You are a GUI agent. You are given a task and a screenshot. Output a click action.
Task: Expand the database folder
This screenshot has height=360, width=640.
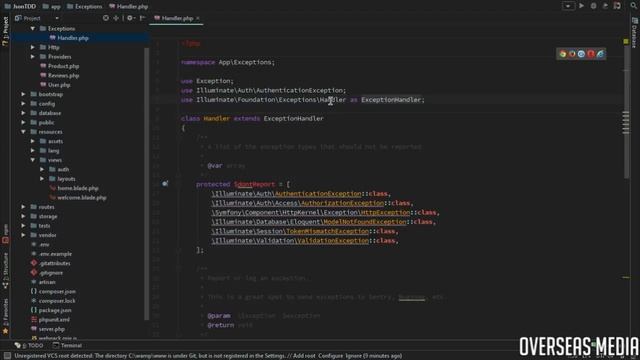point(23,113)
